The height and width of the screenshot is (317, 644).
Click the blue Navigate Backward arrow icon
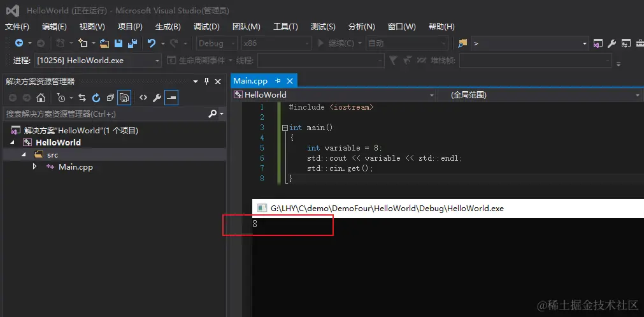(x=19, y=43)
